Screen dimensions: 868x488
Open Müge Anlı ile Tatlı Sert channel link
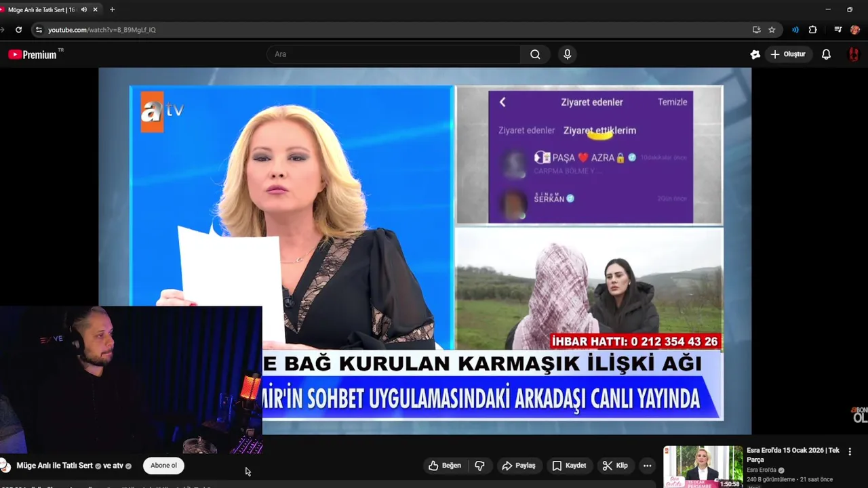[x=54, y=466]
